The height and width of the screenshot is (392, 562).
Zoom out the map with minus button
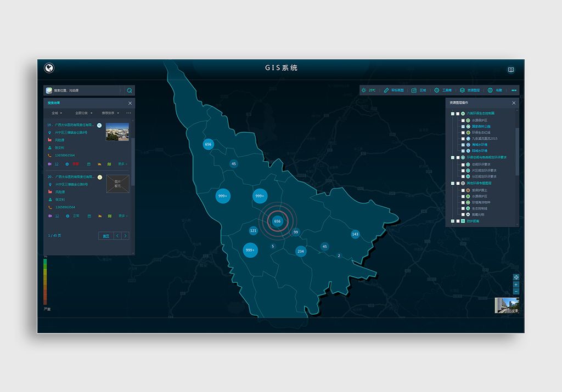tap(516, 292)
